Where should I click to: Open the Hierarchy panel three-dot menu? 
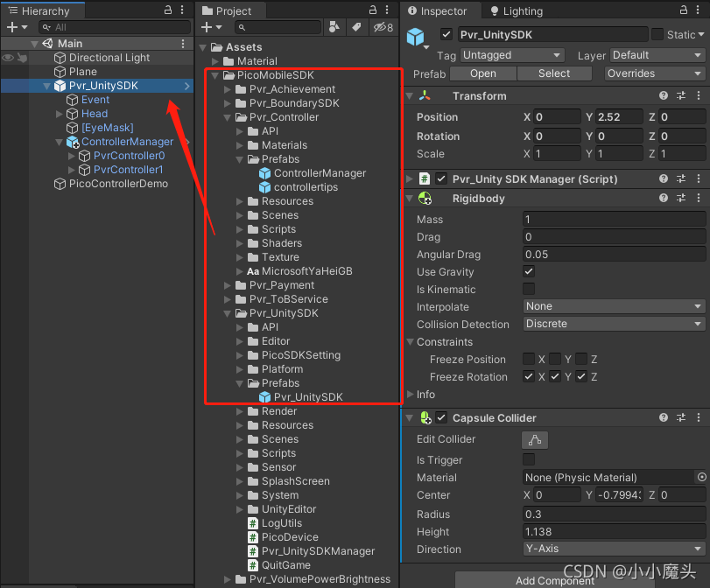182,10
